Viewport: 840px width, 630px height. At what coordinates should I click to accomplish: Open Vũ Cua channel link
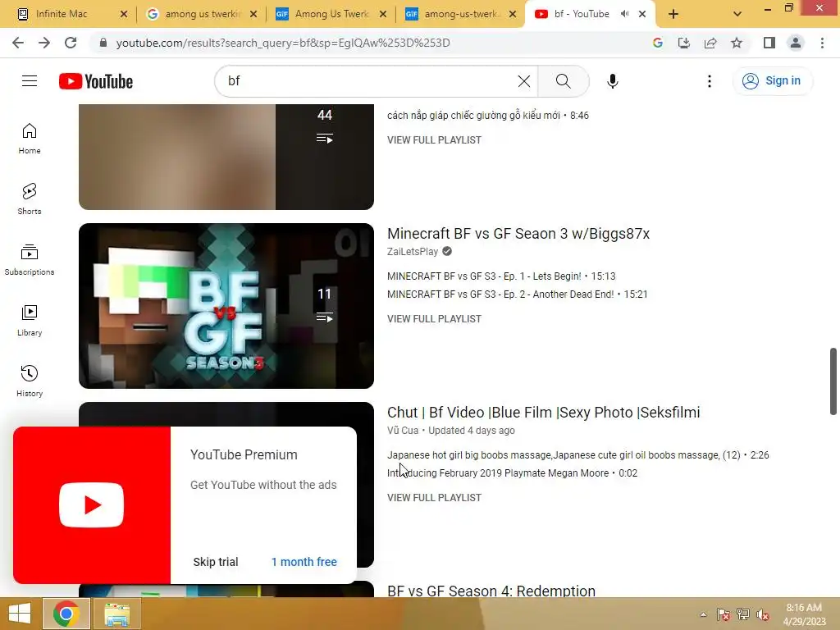coord(403,431)
